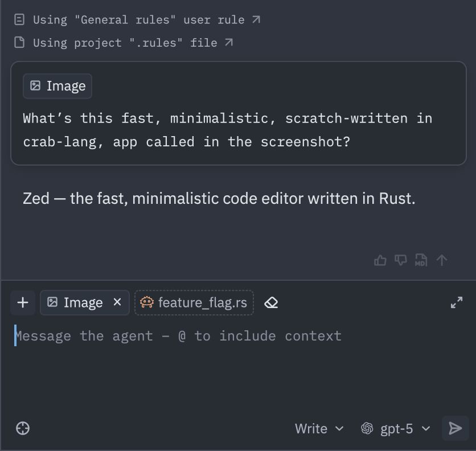Viewport: 476px width, 451px height.
Task: Open the Write profile dropdown
Action: coord(319,429)
